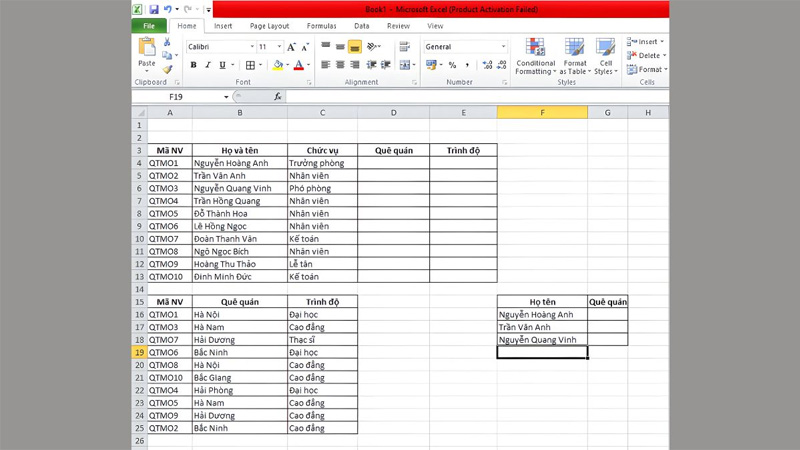Viewport: 800px width, 450px height.
Task: Toggle Center text alignment
Action: (x=340, y=65)
